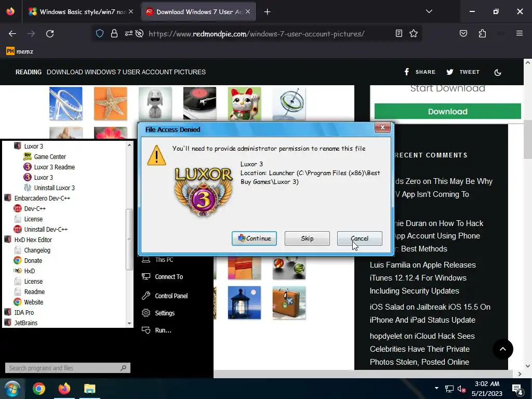This screenshot has height=399, width=532.
Task: Open Firefox hamburger menu
Action: 520,33
